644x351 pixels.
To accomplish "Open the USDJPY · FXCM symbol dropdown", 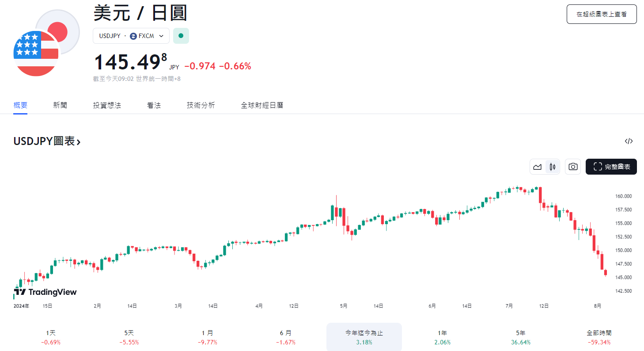I will click(131, 36).
